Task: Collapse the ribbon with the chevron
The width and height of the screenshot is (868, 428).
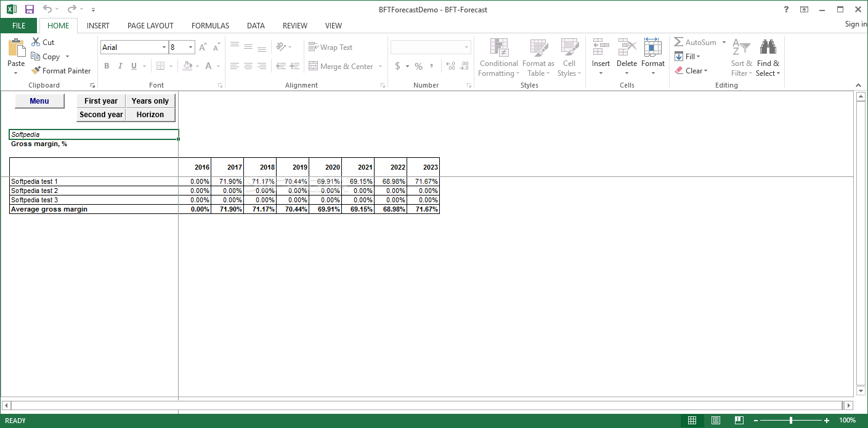Action: pyautogui.click(x=859, y=85)
